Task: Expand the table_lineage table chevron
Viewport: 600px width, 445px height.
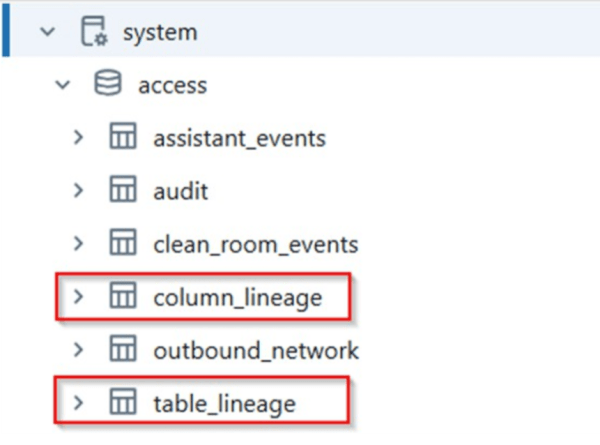Action: click(x=80, y=403)
